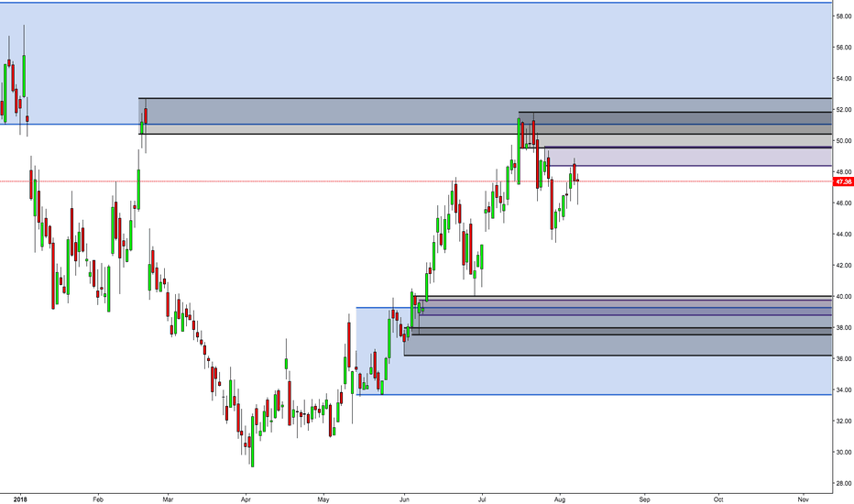Viewport: 854px width, 504px height.
Task: Select the 58.00 price axis label
Action: click(x=844, y=16)
